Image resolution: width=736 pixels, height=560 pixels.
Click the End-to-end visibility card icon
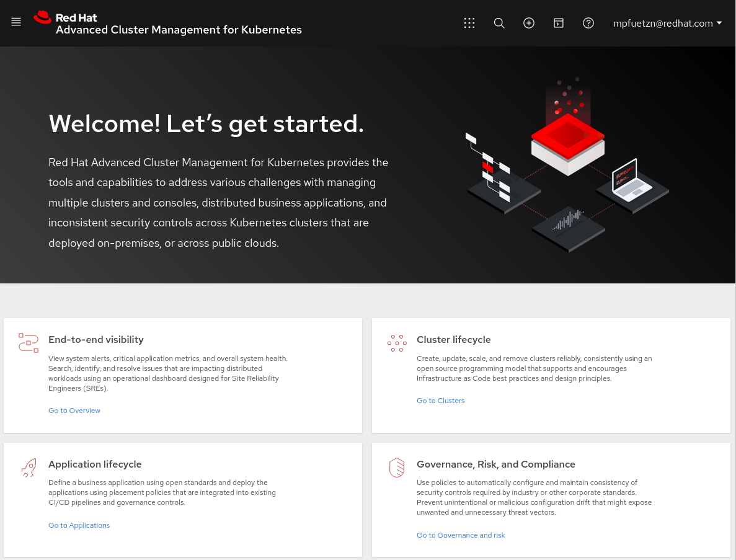[x=29, y=342]
